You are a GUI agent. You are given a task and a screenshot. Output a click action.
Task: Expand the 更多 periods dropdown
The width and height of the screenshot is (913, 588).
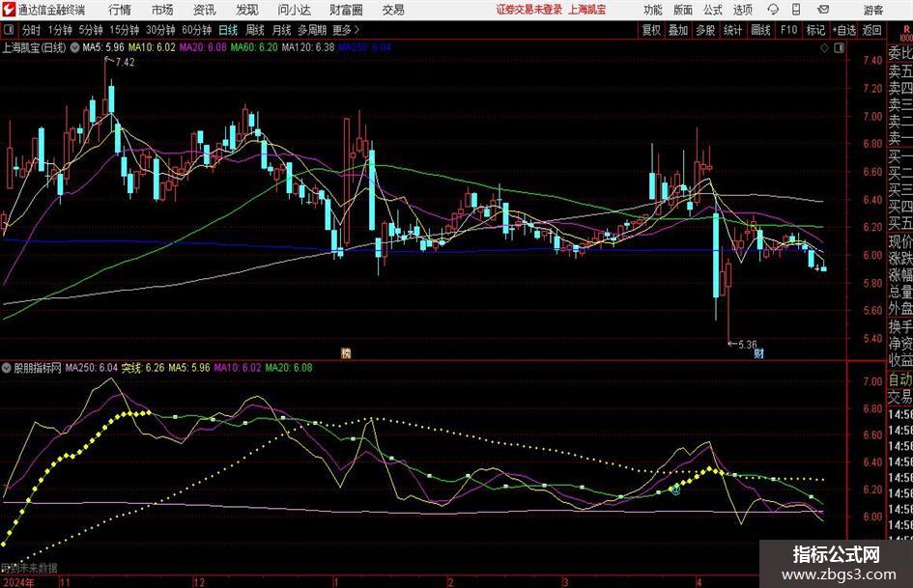[346, 30]
